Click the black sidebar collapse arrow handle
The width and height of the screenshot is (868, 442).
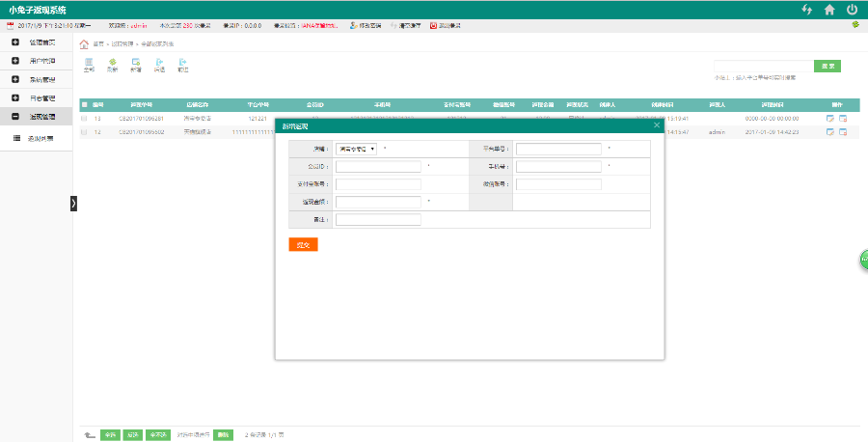pos(73,204)
